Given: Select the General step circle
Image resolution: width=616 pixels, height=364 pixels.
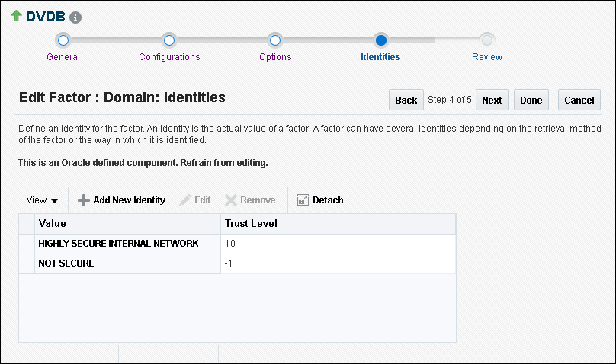Looking at the screenshot, I should tap(63, 40).
